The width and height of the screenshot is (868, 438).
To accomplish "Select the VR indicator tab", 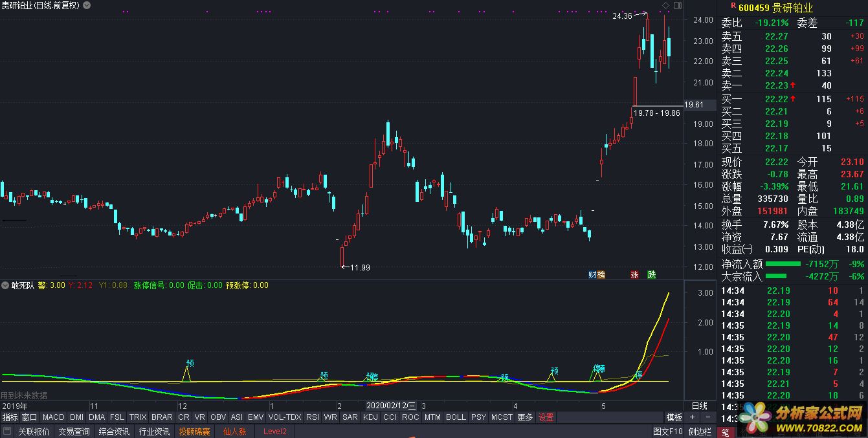I will tap(200, 417).
